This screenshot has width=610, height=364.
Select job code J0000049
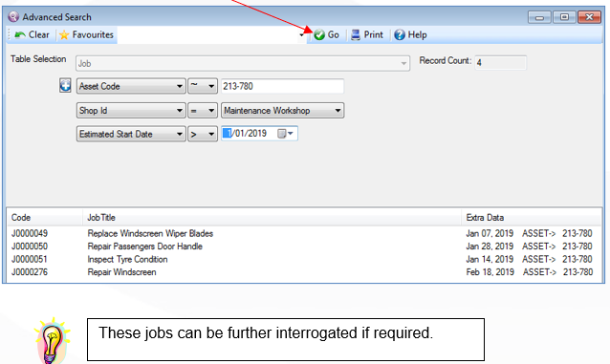(30, 233)
